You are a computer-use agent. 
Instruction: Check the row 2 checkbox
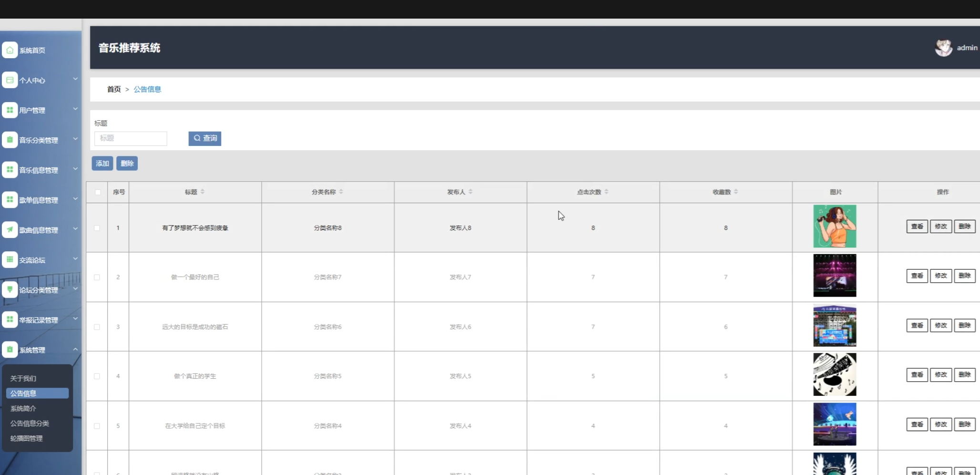pyautogui.click(x=97, y=277)
